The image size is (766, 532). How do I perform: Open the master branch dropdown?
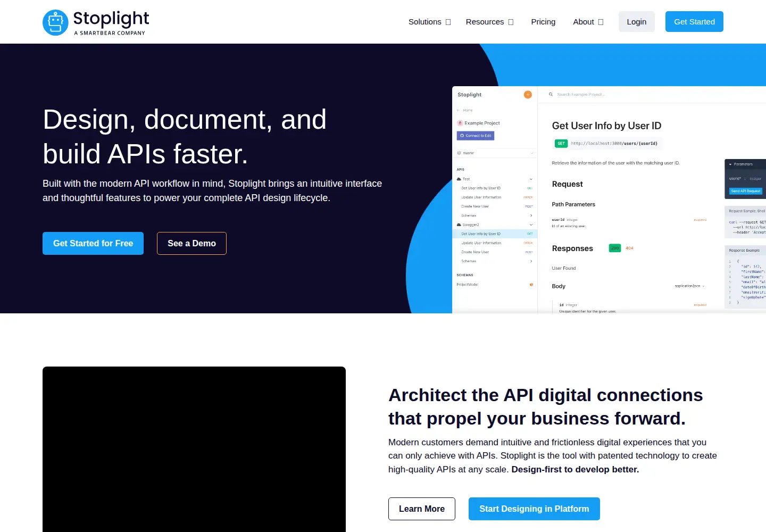(495, 153)
